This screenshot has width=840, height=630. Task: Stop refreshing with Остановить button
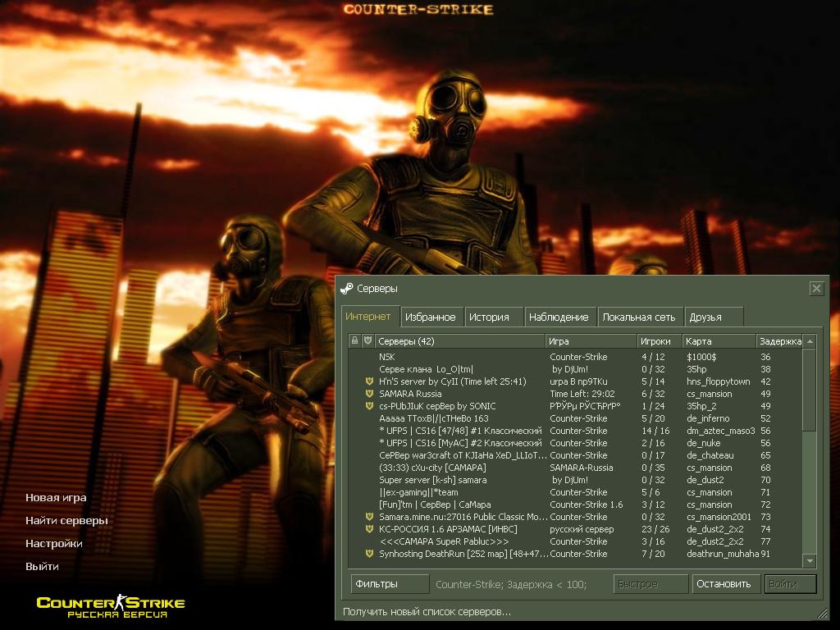click(724, 584)
